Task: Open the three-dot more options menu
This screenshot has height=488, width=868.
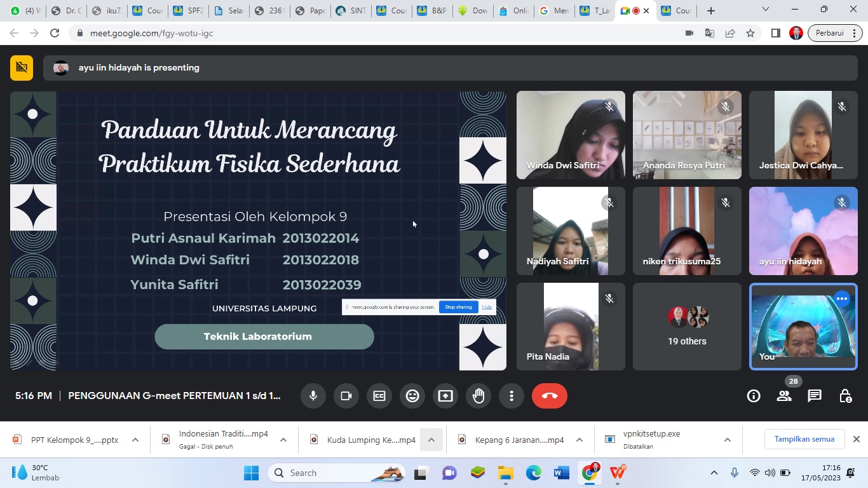Action: pos(512,396)
